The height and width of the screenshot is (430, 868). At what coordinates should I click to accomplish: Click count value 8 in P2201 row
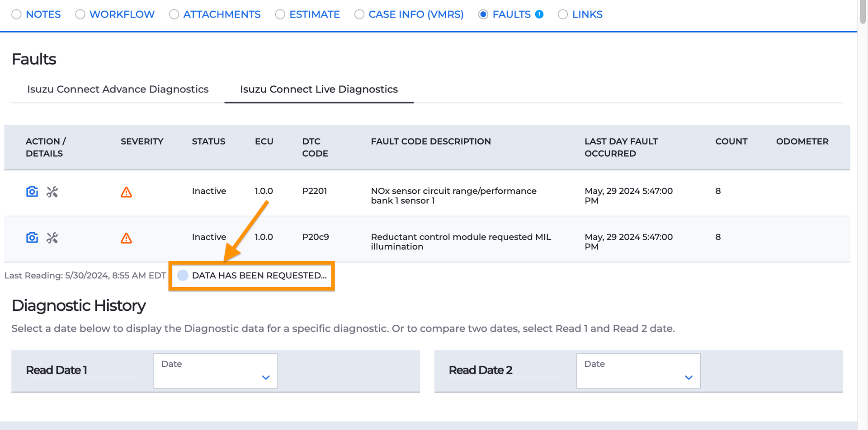tap(718, 191)
